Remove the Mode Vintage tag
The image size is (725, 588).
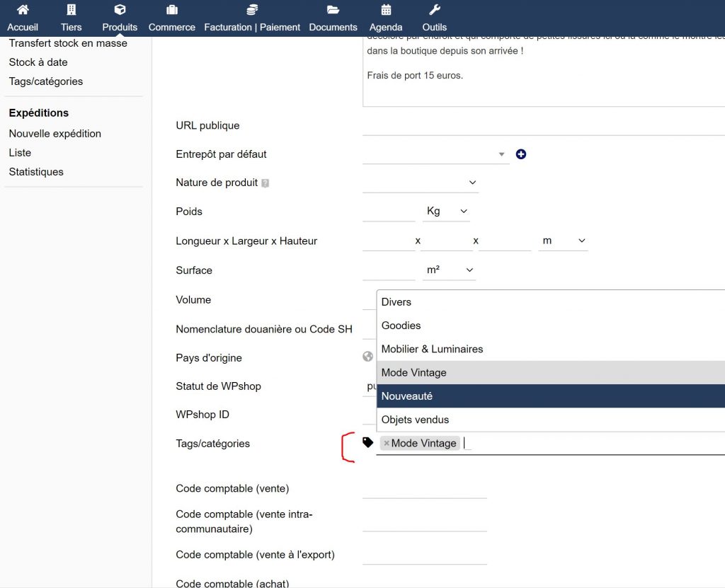tap(387, 442)
